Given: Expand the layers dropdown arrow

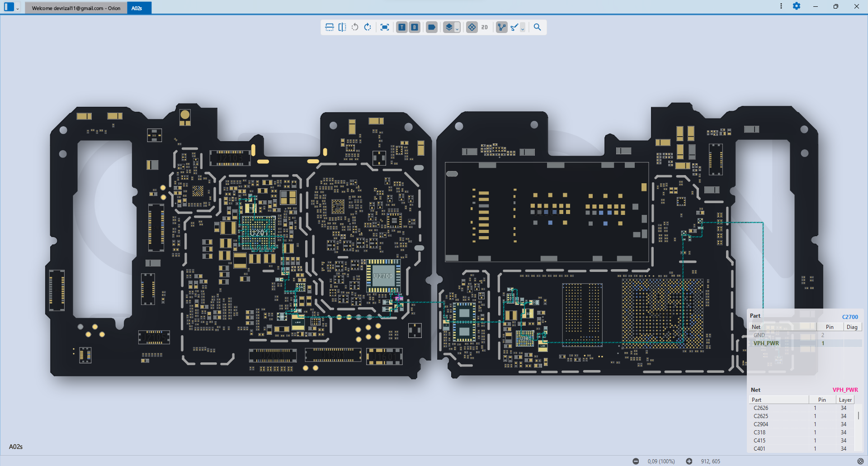Looking at the screenshot, I should pos(457,29).
